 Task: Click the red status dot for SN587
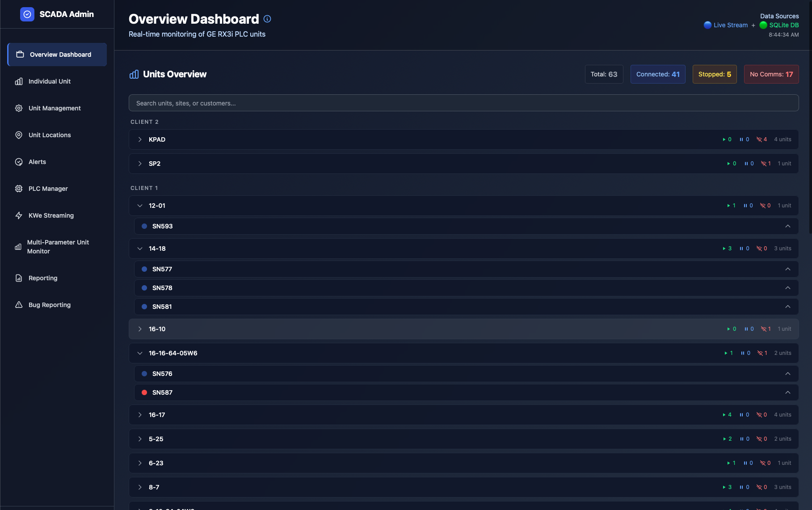[x=144, y=392]
